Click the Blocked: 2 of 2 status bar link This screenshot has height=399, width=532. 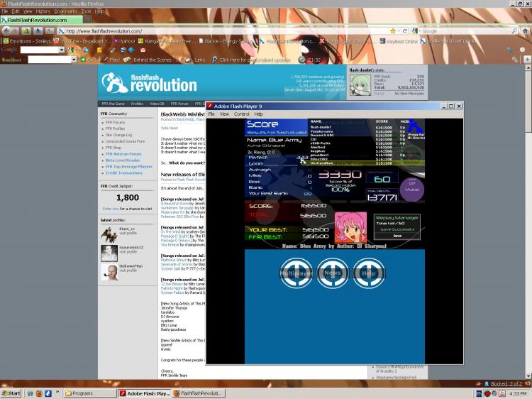pyautogui.click(x=506, y=383)
